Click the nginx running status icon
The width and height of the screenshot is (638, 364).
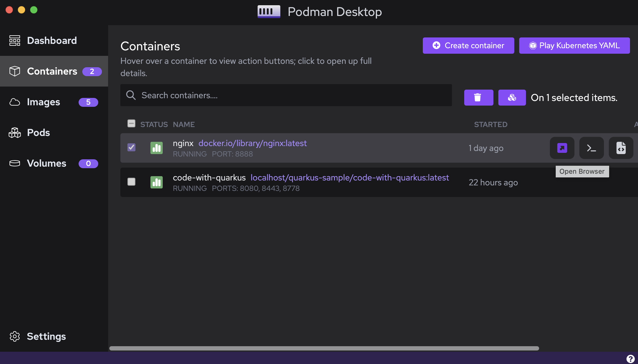[x=157, y=148]
